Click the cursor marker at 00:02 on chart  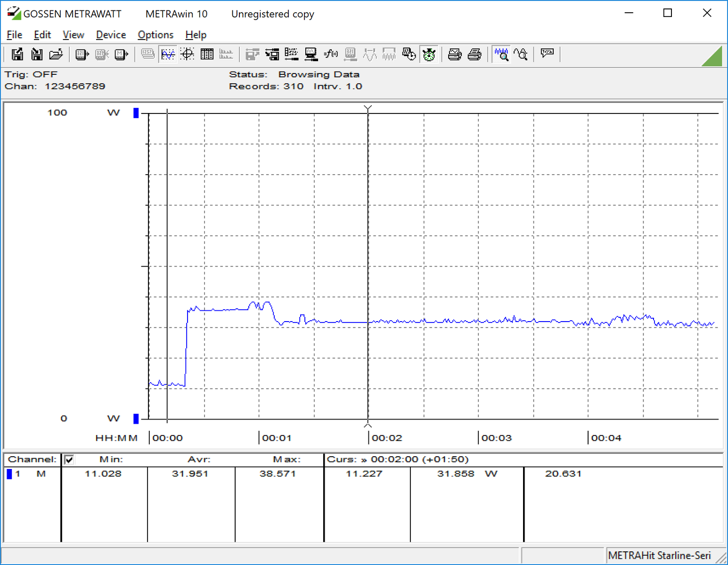(368, 109)
